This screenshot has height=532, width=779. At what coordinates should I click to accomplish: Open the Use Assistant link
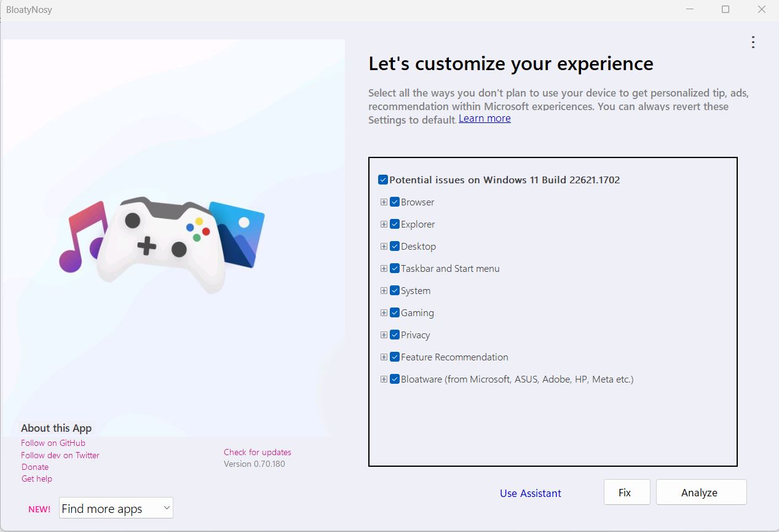coord(531,493)
